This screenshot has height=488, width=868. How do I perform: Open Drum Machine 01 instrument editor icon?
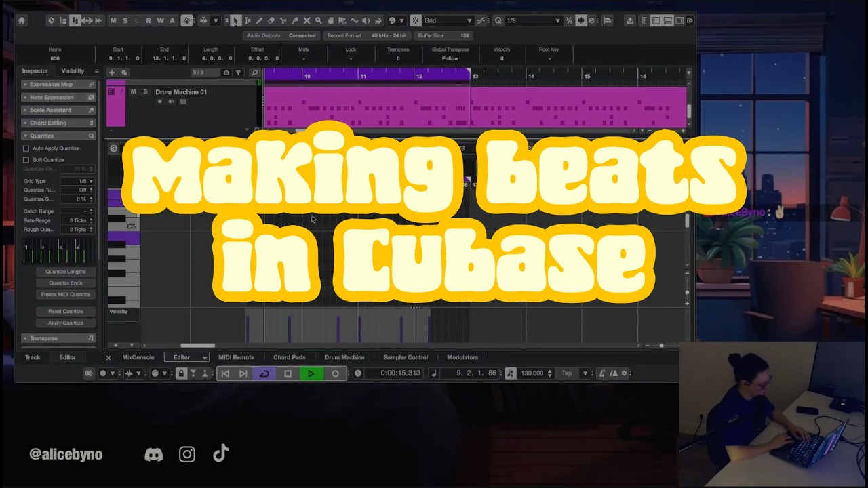pyautogui.click(x=183, y=102)
